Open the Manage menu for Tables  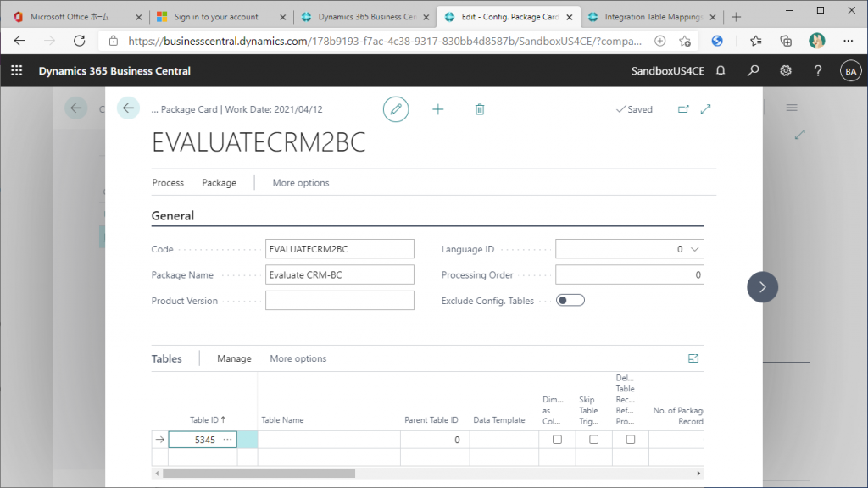(234, 358)
